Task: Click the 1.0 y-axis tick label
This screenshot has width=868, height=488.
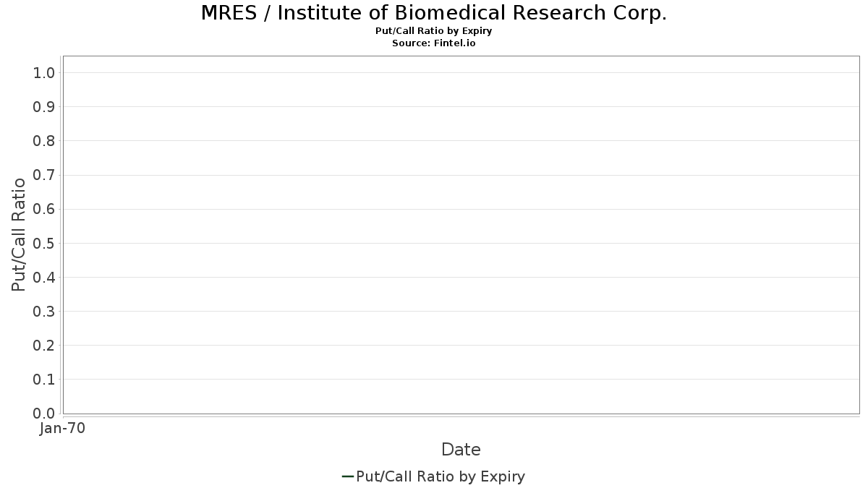Action: click(44, 73)
